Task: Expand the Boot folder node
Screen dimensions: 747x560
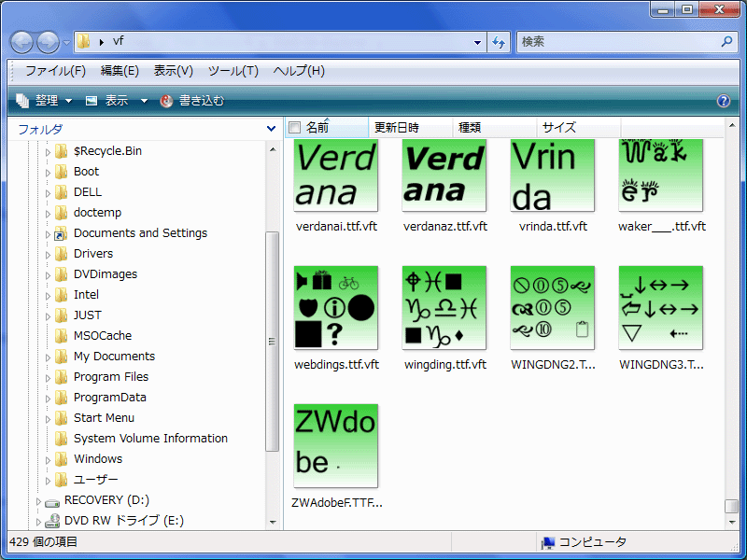Action: [x=48, y=173]
